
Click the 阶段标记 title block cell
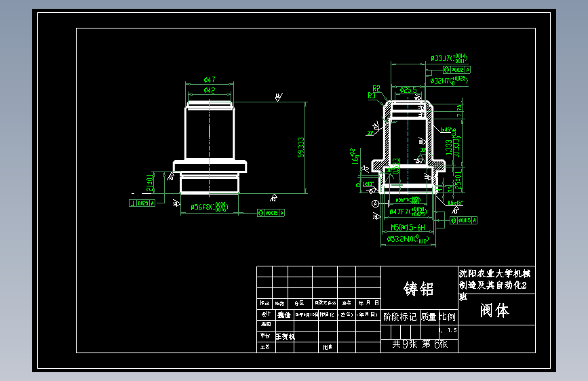pos(399,317)
